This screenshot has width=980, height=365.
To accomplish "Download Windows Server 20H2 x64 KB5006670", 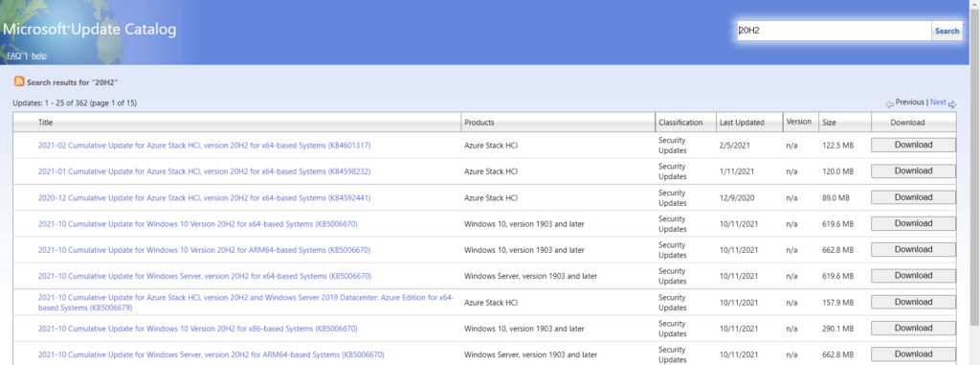I will pos(913,276).
